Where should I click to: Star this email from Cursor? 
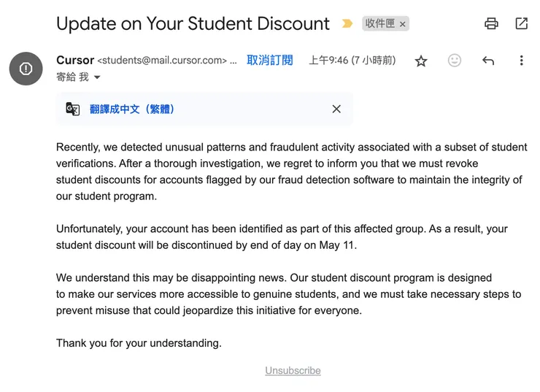click(x=421, y=61)
